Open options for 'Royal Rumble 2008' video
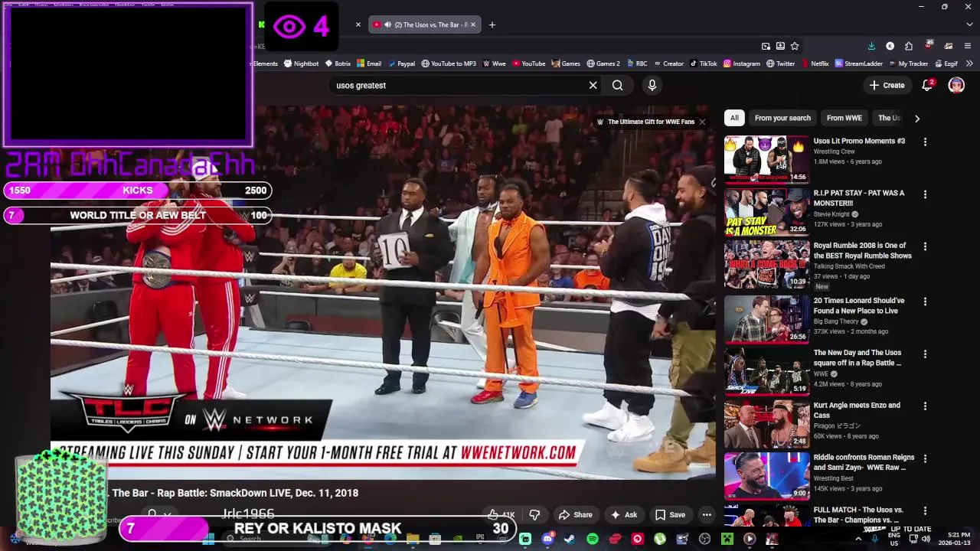The height and width of the screenshot is (551, 980). pos(925,247)
